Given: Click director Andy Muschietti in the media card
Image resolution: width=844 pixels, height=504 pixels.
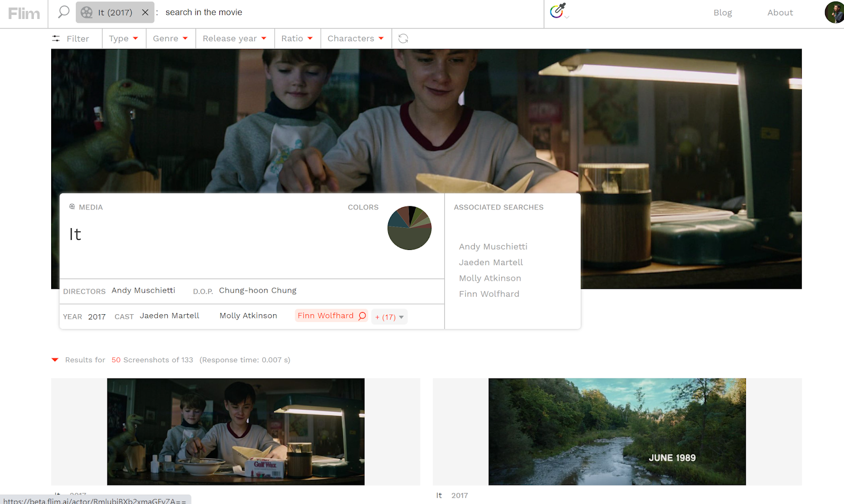Looking at the screenshot, I should 143,290.
